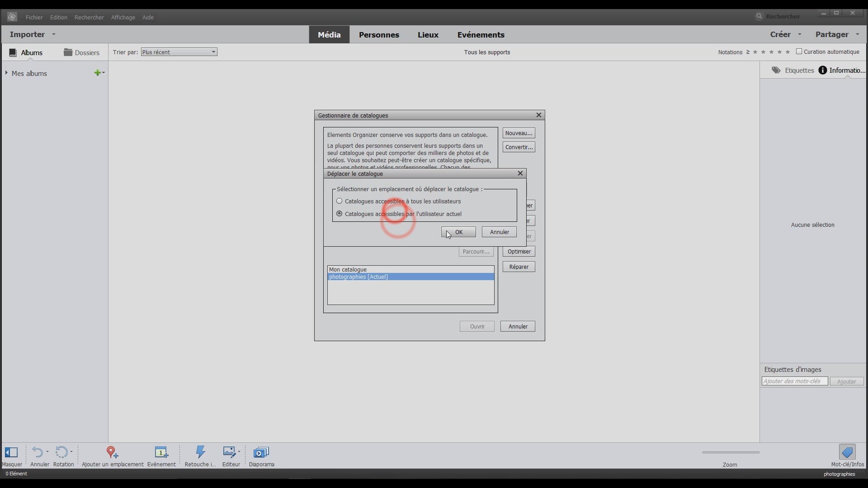Screen dimensions: 868x488
Task: Click the Ajouter des mots-clés input field
Action: 794,381
